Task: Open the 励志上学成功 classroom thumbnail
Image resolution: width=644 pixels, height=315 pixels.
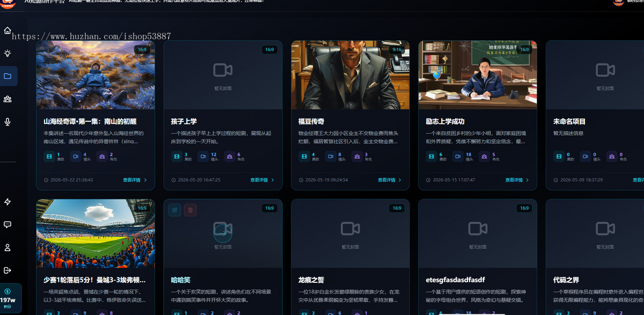Action: coord(478,75)
